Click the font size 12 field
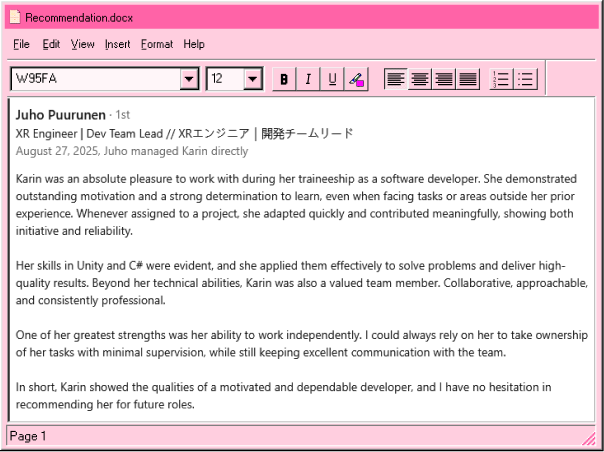 225,79
